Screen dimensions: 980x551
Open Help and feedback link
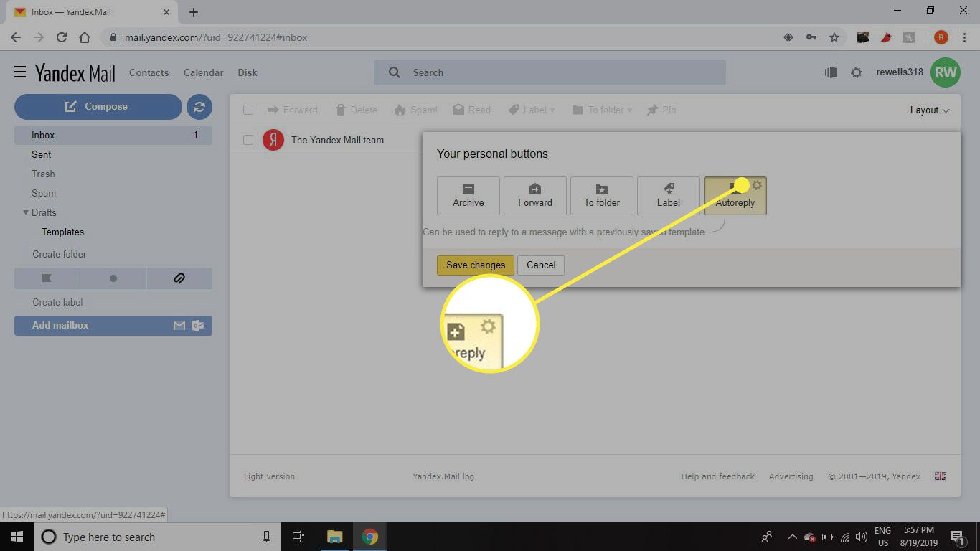(717, 476)
